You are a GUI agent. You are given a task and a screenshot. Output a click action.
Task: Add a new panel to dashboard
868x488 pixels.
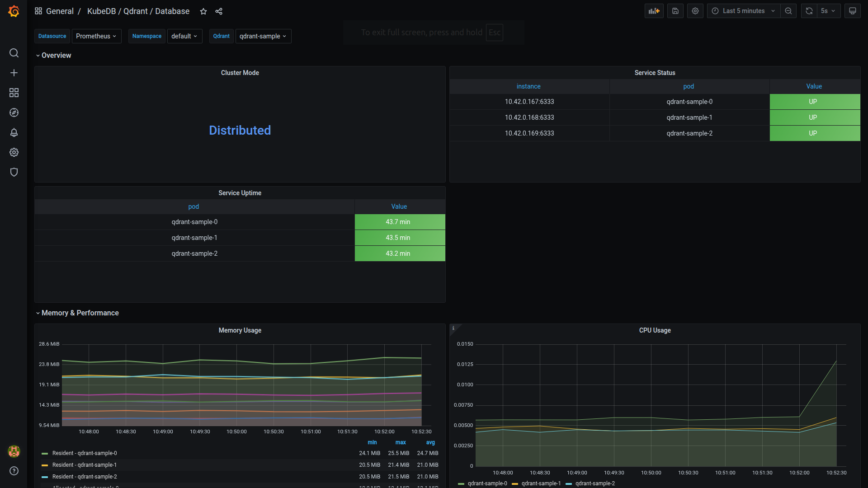[x=654, y=11]
